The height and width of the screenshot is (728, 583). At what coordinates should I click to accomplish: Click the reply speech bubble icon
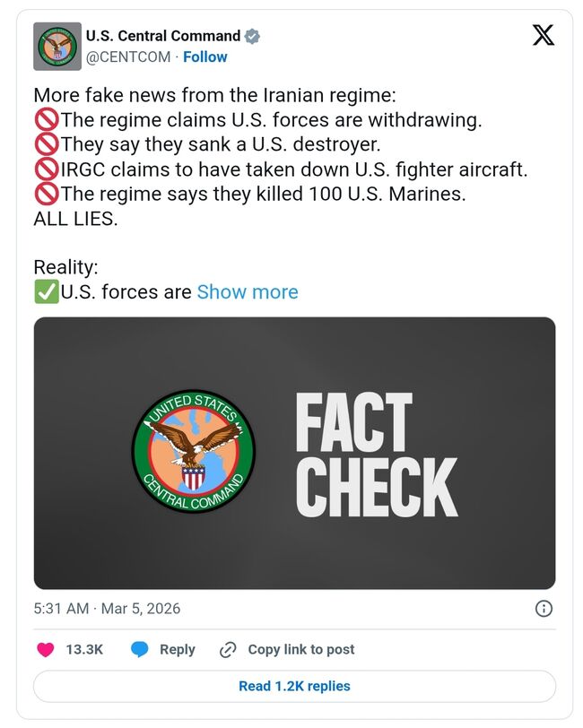139,649
